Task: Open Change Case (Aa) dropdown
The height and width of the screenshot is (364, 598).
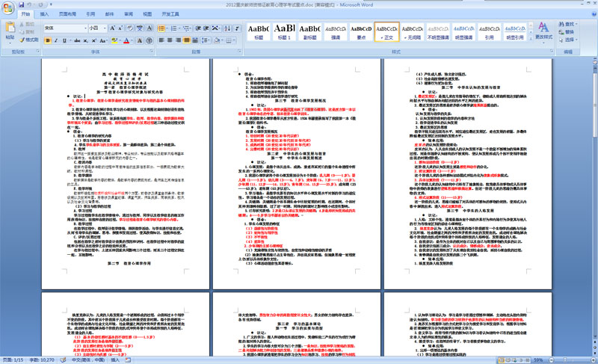Action: point(103,40)
